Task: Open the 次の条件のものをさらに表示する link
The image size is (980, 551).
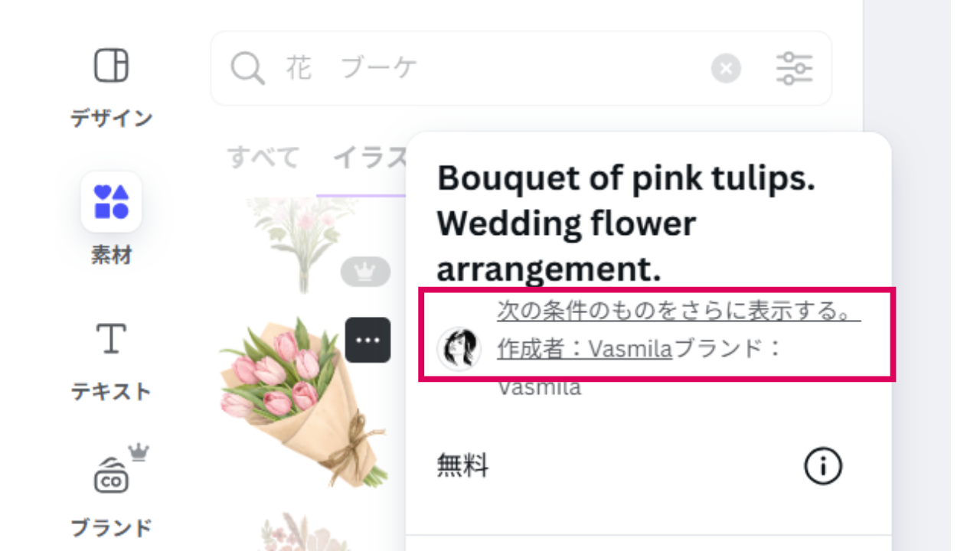Action: click(679, 311)
